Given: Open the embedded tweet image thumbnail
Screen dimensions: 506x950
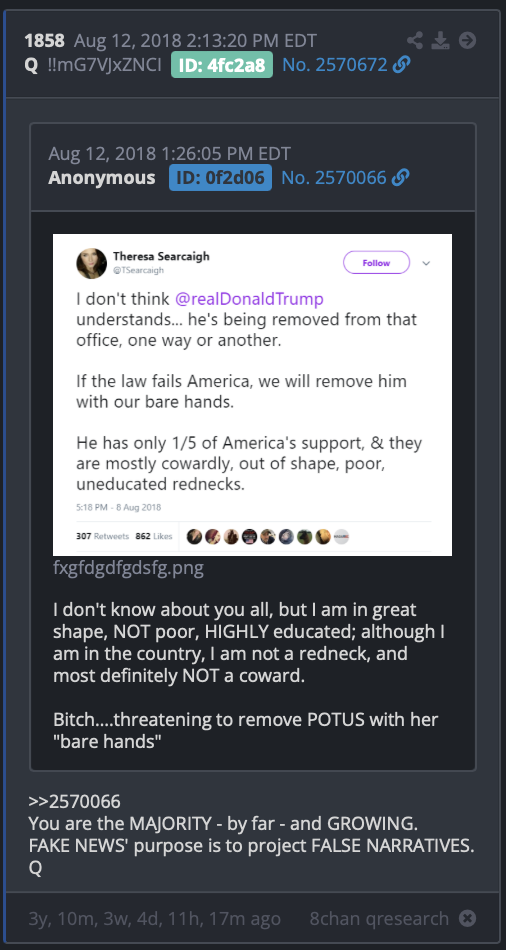Looking at the screenshot, I should point(252,395).
